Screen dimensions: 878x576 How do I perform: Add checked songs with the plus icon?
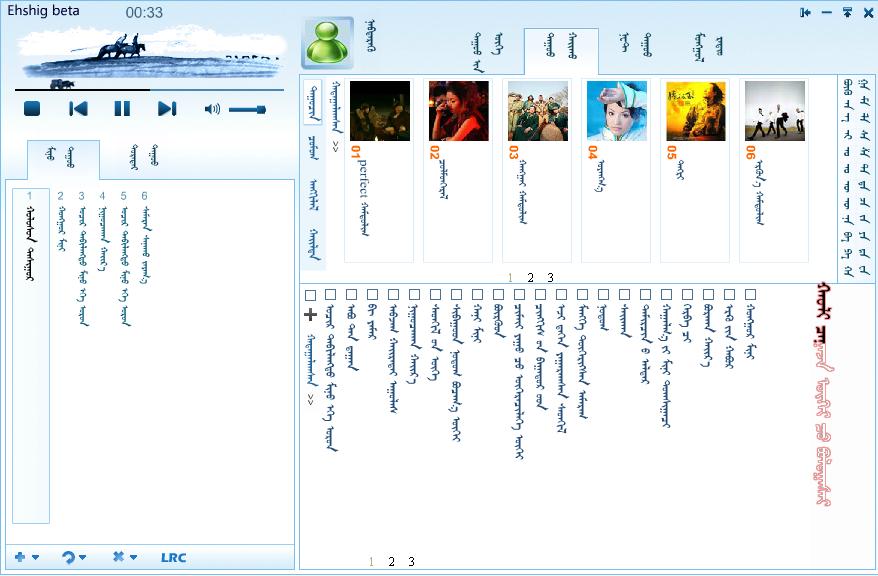click(x=310, y=315)
